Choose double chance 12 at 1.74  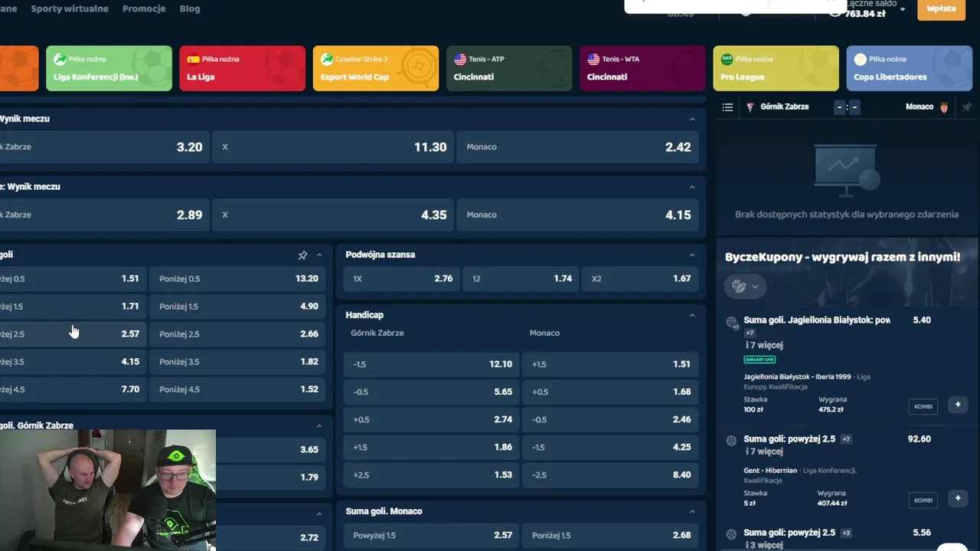521,279
